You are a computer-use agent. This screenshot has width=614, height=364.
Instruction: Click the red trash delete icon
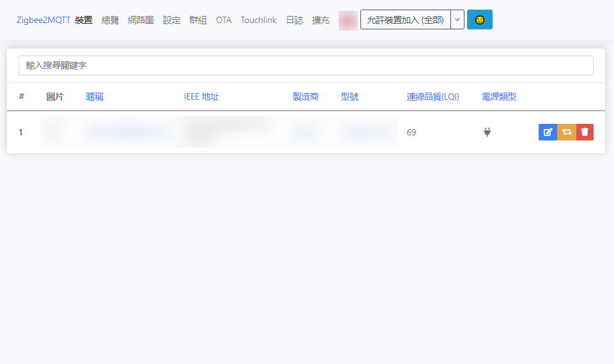[585, 132]
